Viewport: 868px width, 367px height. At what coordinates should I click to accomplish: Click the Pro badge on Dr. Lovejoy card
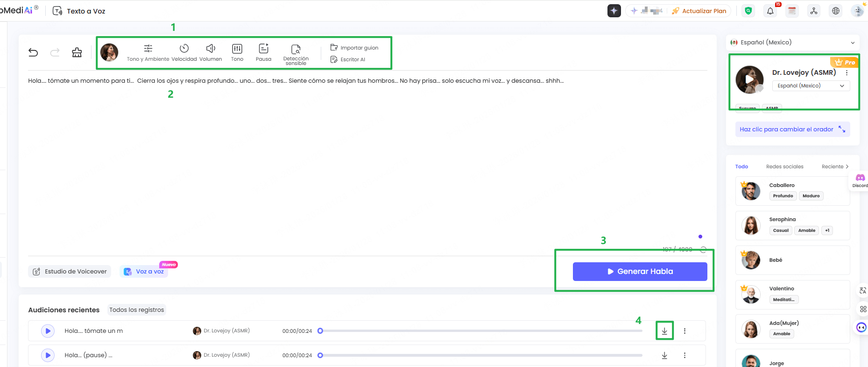(845, 62)
